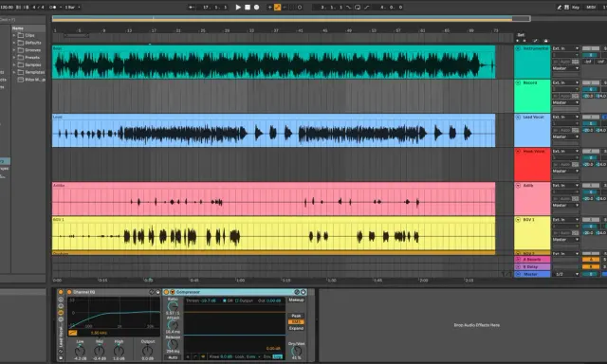
Task: Open the Master track's 1/2 output dropdown
Action: 565,274
